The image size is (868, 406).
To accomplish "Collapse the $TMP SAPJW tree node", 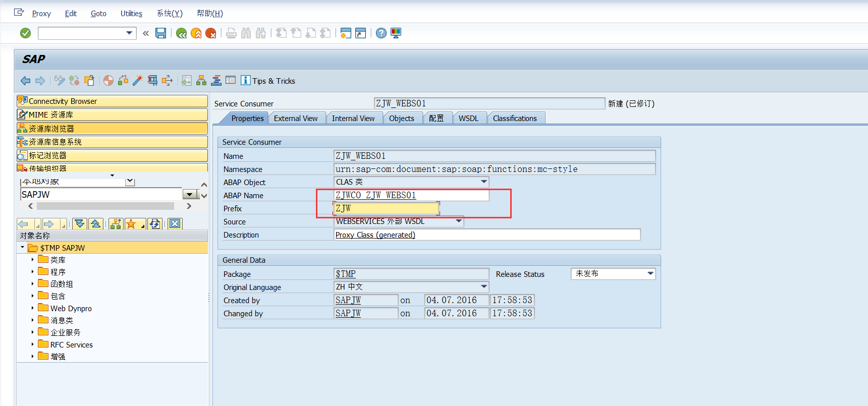I will tap(22, 248).
